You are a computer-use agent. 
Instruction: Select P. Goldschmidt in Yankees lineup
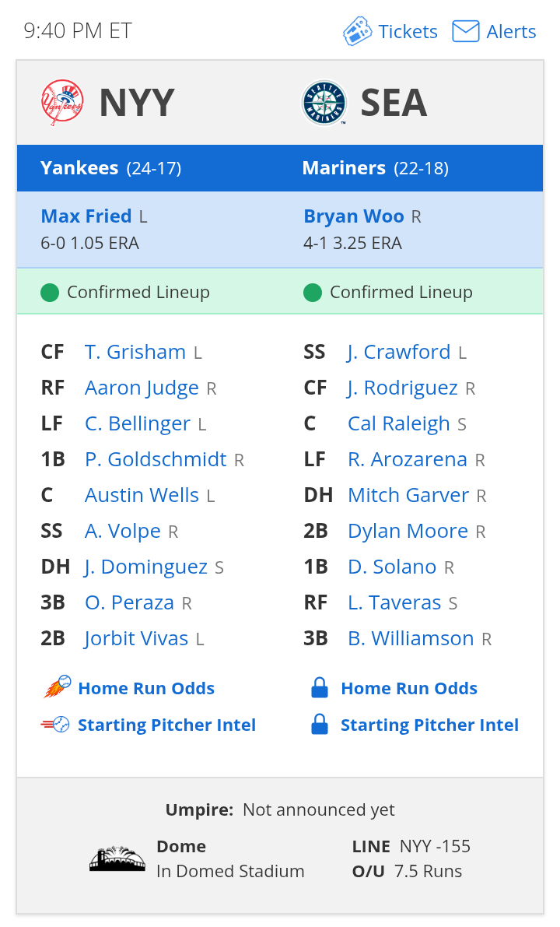pos(156,459)
